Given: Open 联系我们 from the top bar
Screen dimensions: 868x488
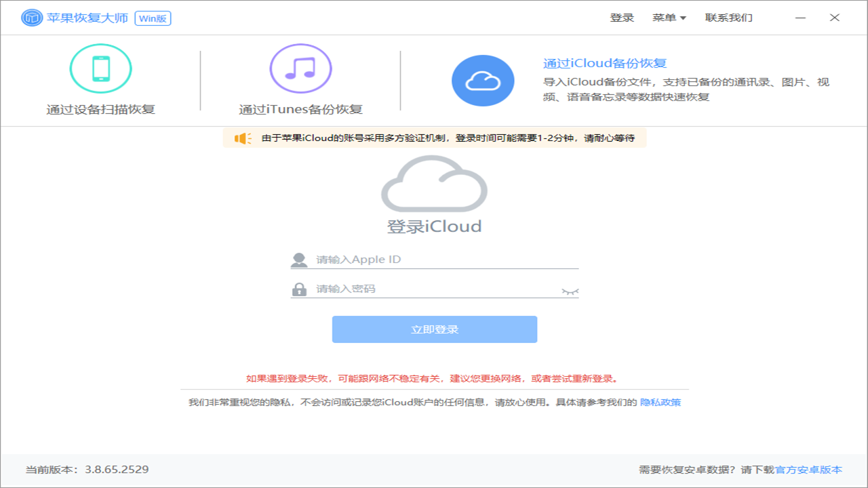Looking at the screenshot, I should pyautogui.click(x=728, y=17).
